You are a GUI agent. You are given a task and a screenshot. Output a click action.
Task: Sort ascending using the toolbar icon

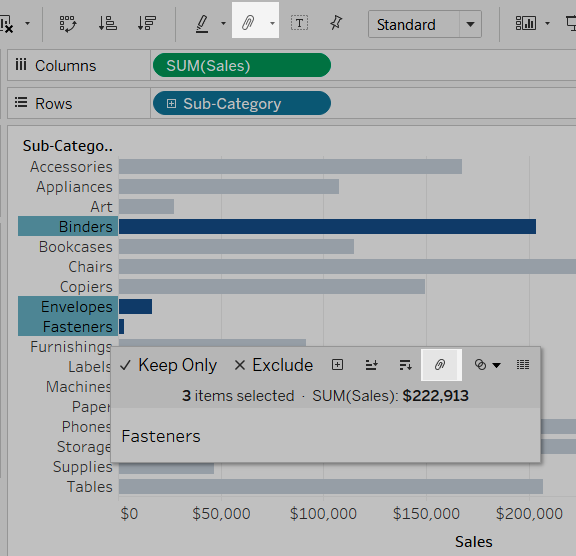(108, 24)
